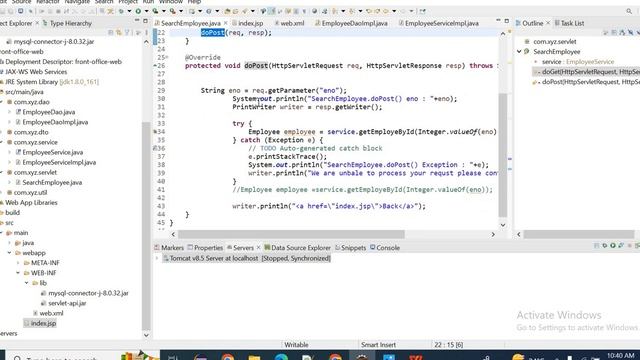Screen dimensions: 640x360
Task: Click the editor horizontal scrollbar thumb
Action: 291,234
